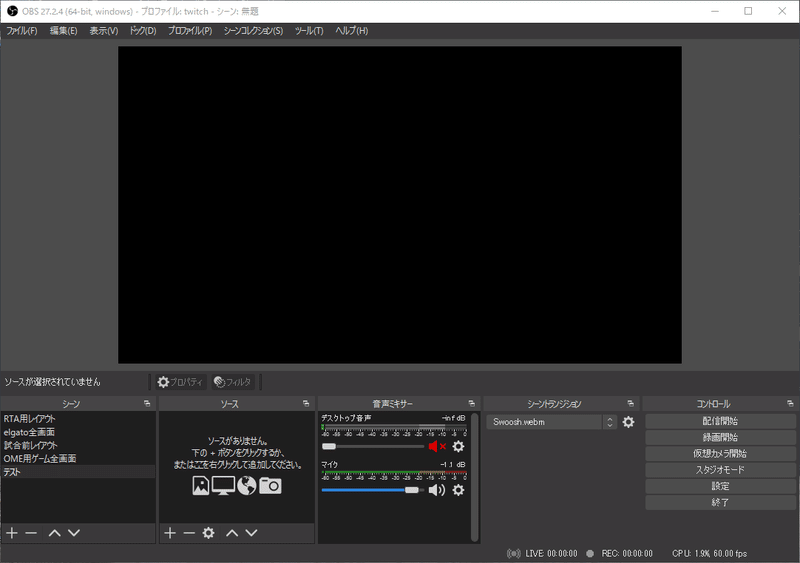This screenshot has width=800, height=563.
Task: Adjust デスクトップ音声 volume slider
Action: 373,446
